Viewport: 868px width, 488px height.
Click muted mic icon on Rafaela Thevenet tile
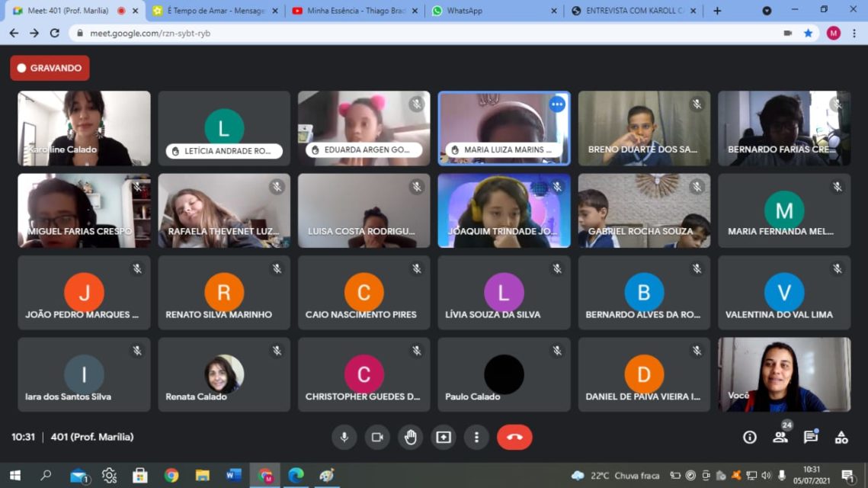pos(277,187)
